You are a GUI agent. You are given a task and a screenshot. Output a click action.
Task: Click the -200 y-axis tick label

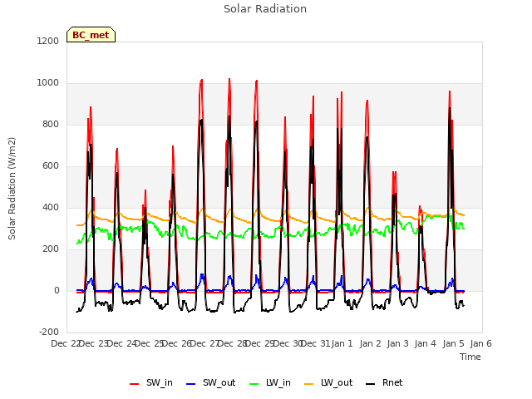point(49,332)
